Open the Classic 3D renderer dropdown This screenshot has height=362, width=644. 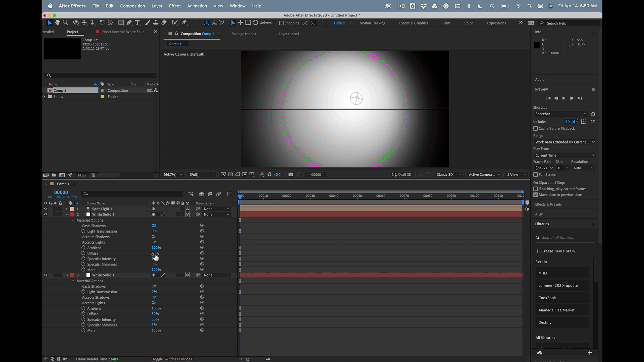tap(449, 174)
